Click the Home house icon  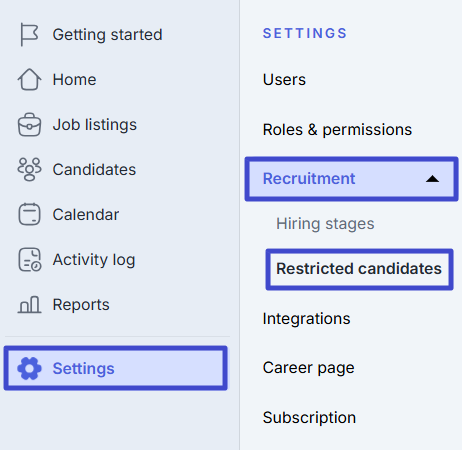pyautogui.click(x=29, y=79)
